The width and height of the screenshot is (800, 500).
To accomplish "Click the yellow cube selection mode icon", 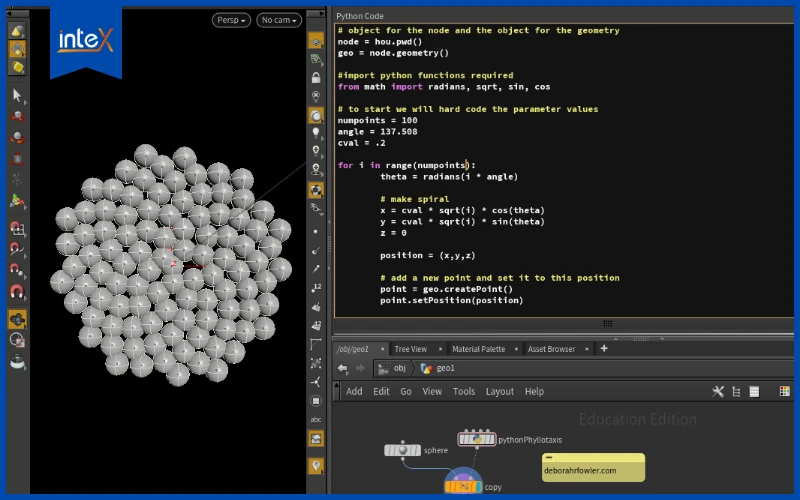I will (17, 67).
